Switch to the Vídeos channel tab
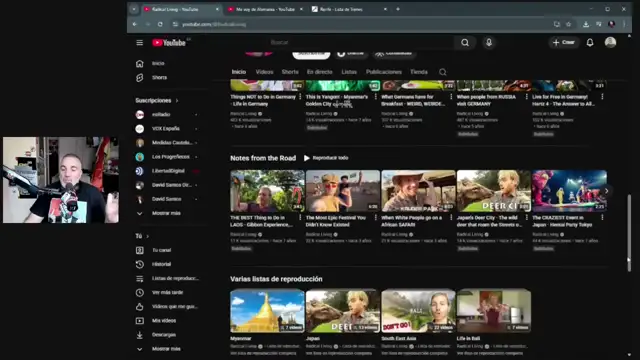This screenshot has height=360, width=640. pos(264,72)
